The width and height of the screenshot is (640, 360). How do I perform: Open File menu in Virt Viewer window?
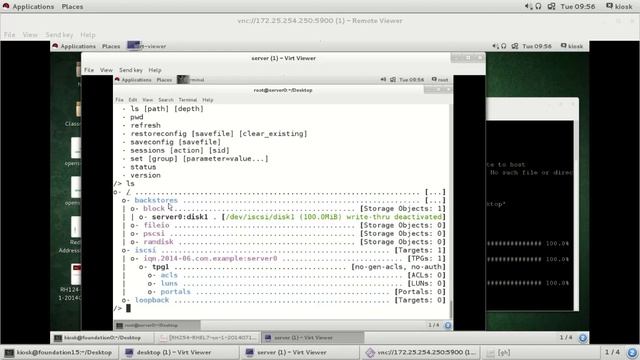pyautogui.click(x=89, y=70)
